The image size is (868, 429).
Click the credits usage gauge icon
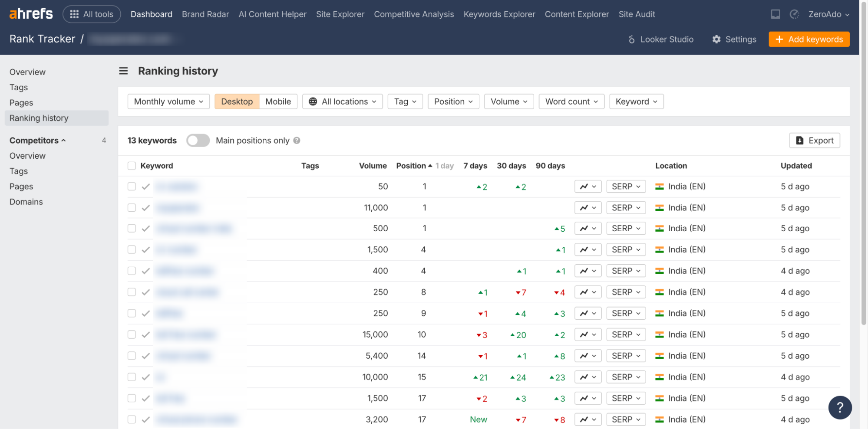pyautogui.click(x=795, y=14)
